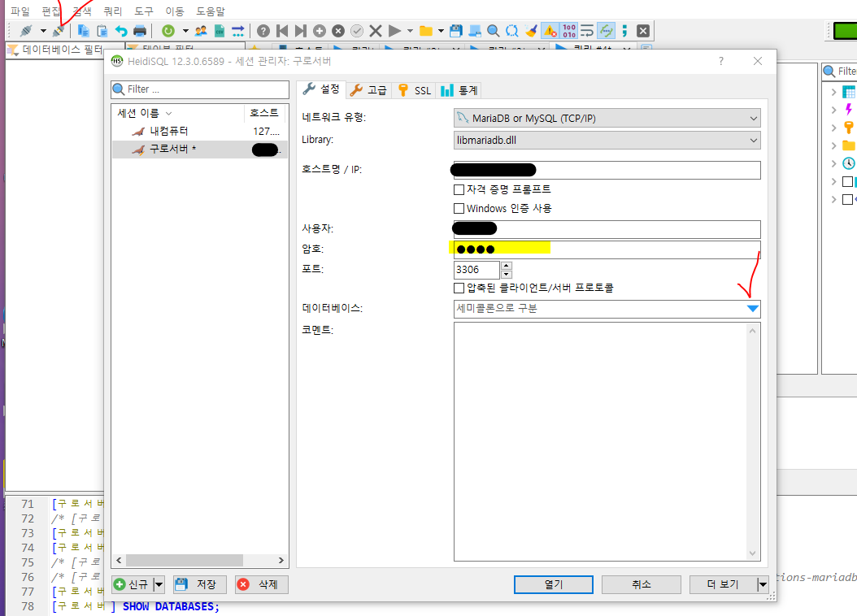Screen dimensions: 857x616
Task: Open the dropdown arrow beside run icon
Action: [x=410, y=31]
